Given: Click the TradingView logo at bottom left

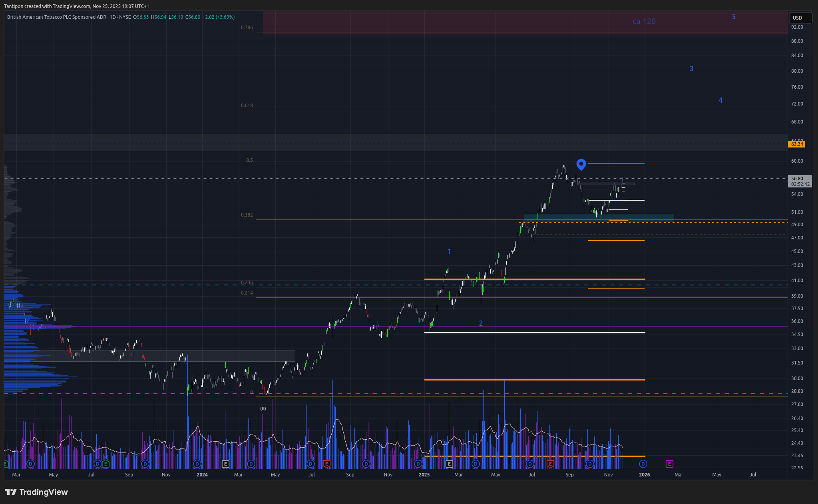Looking at the screenshot, I should point(36,492).
